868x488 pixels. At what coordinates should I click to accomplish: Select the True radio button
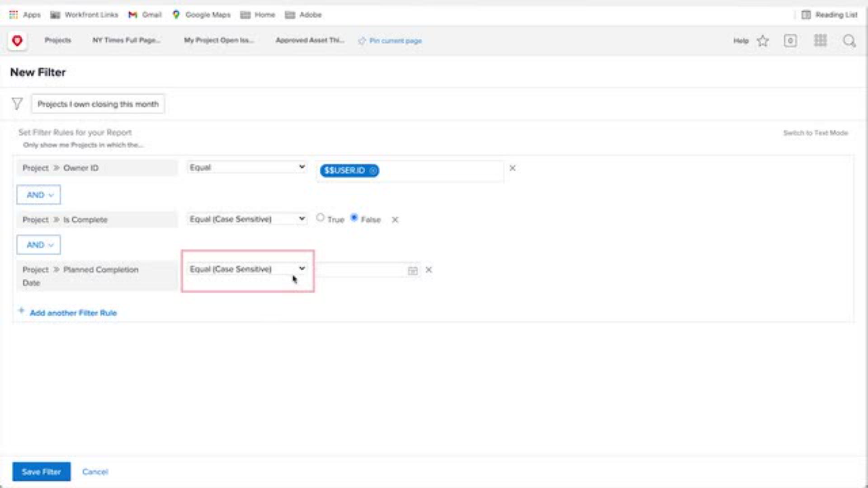pos(320,218)
